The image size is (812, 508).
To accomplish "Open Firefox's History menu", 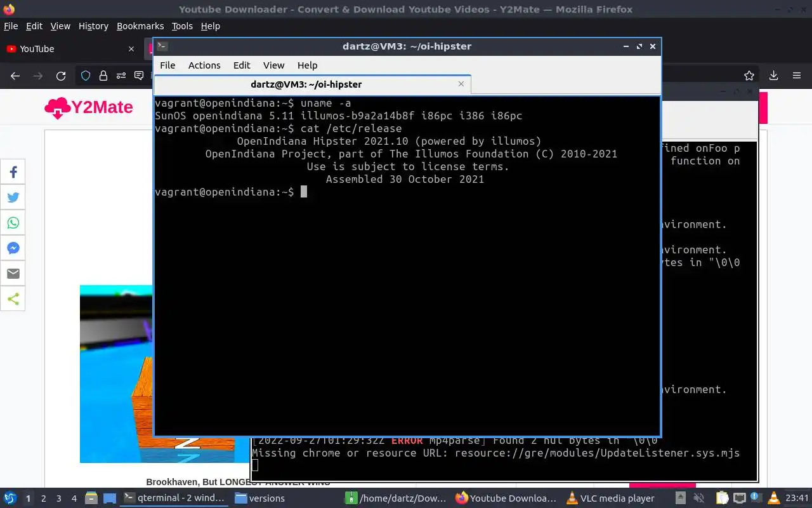I will pos(93,26).
